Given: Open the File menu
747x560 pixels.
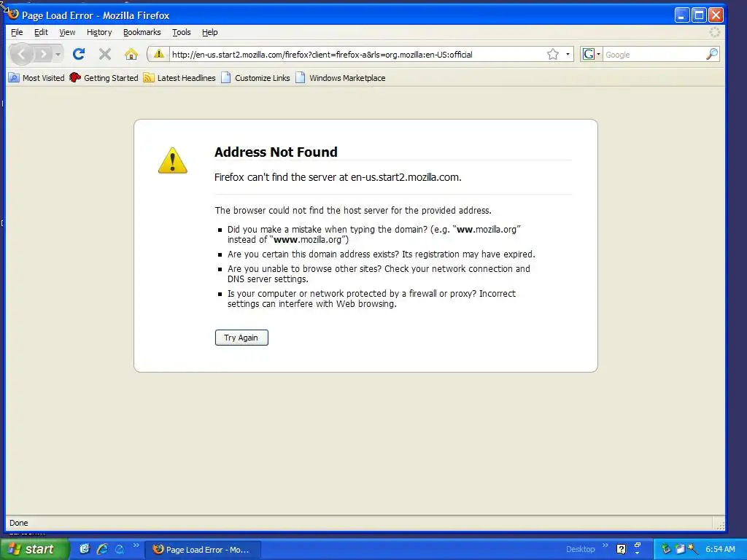Looking at the screenshot, I should (17, 32).
